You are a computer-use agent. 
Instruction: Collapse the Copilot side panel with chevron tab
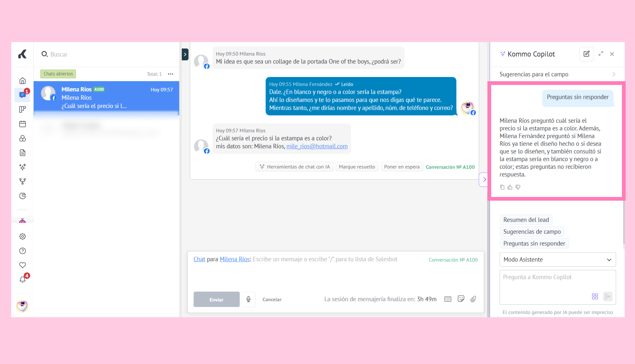point(484,179)
